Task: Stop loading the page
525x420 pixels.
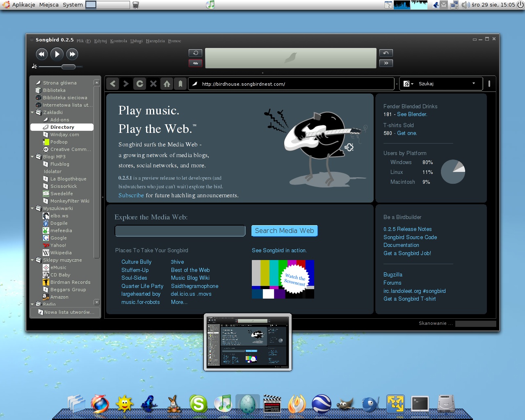Action: point(153,84)
